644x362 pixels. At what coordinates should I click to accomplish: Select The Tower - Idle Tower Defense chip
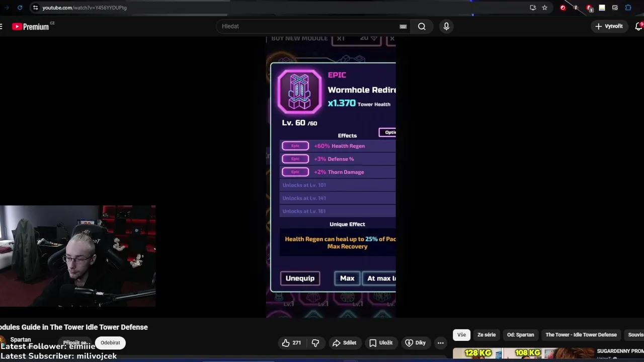(581, 335)
